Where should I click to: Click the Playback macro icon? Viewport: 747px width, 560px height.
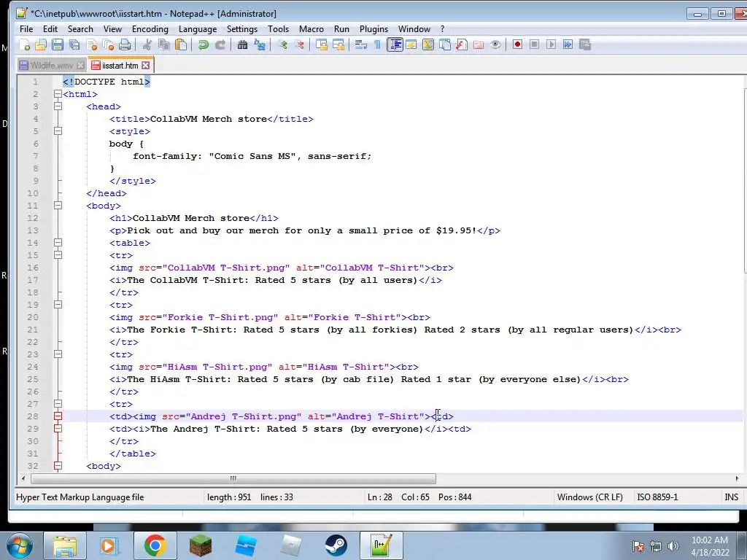(x=551, y=44)
